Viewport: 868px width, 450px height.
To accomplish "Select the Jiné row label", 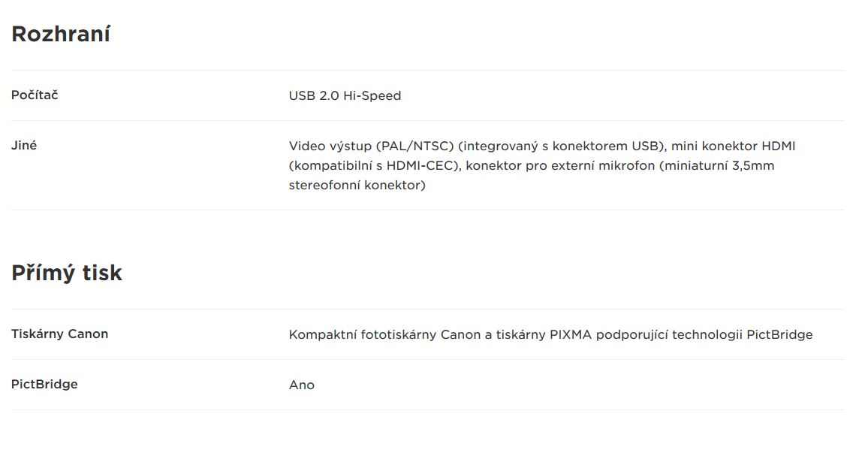I will (24, 145).
